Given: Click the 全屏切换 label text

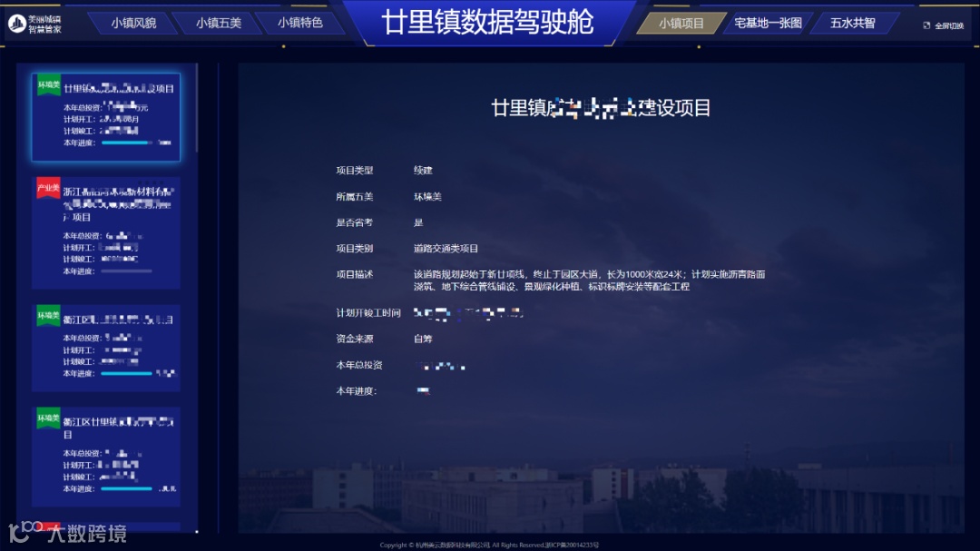Looking at the screenshot, I should [x=949, y=25].
